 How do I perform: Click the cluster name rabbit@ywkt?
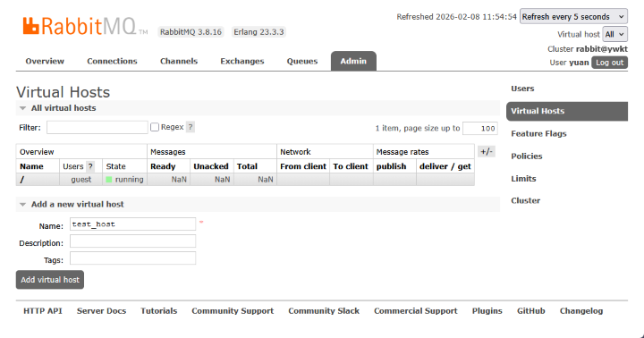(x=602, y=49)
